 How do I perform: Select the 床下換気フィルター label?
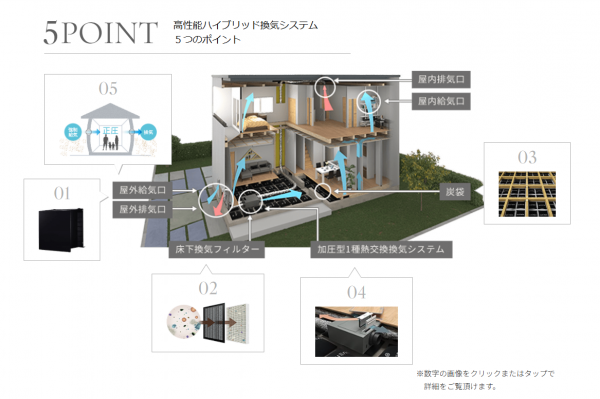[x=217, y=249]
